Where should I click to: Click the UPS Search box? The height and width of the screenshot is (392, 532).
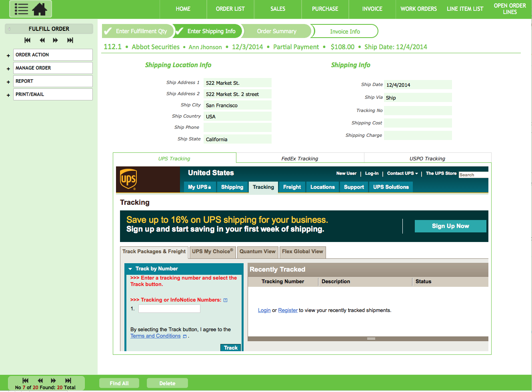[474, 175]
